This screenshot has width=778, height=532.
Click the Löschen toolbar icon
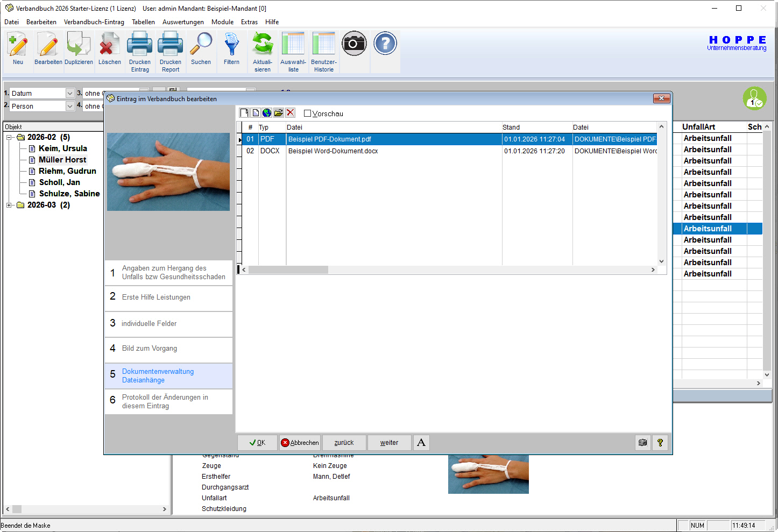click(109, 48)
